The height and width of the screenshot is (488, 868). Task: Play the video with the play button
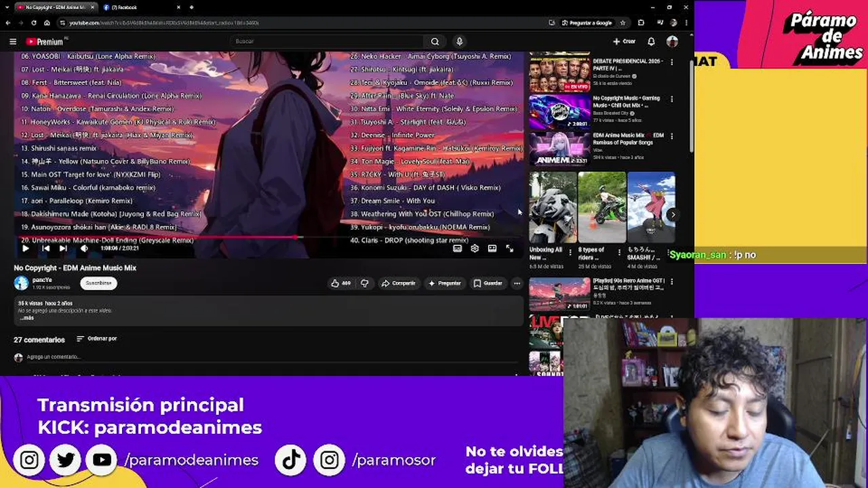tap(26, 248)
